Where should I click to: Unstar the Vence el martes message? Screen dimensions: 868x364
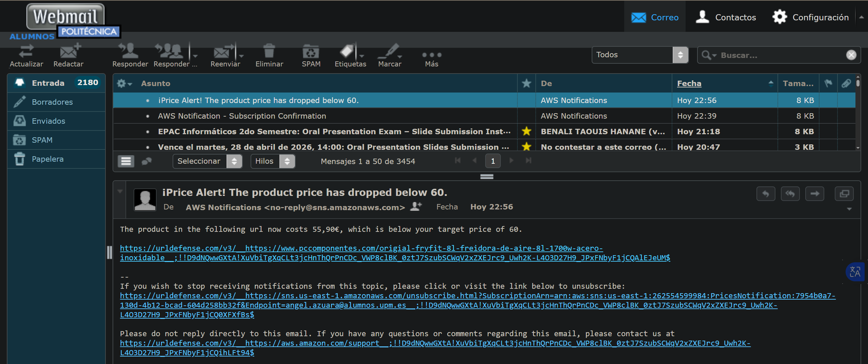[526, 146]
